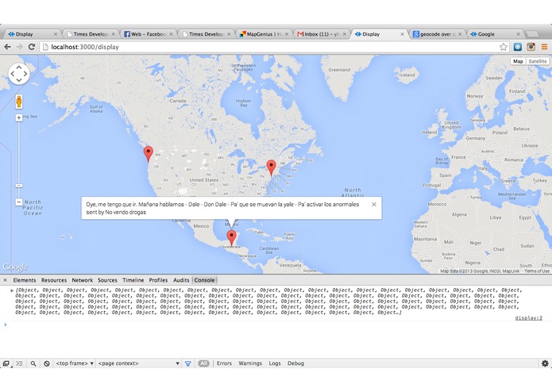Viewport: 552px width, 392px height.
Task: Switch to the geocode over browser tab
Action: (x=437, y=34)
